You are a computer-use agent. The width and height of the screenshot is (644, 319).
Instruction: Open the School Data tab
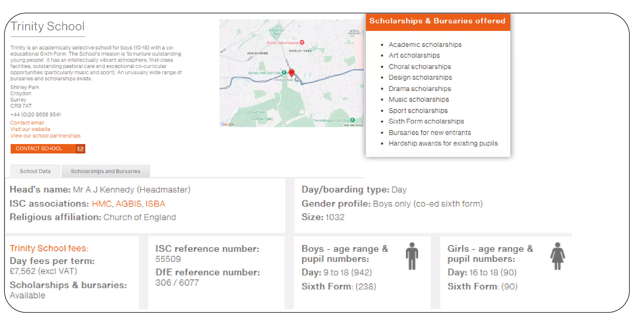point(35,171)
